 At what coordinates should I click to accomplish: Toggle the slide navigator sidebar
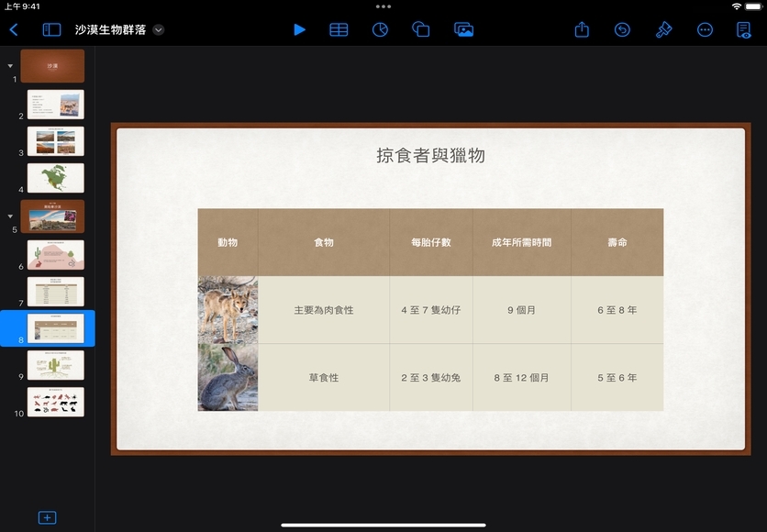[x=51, y=29]
